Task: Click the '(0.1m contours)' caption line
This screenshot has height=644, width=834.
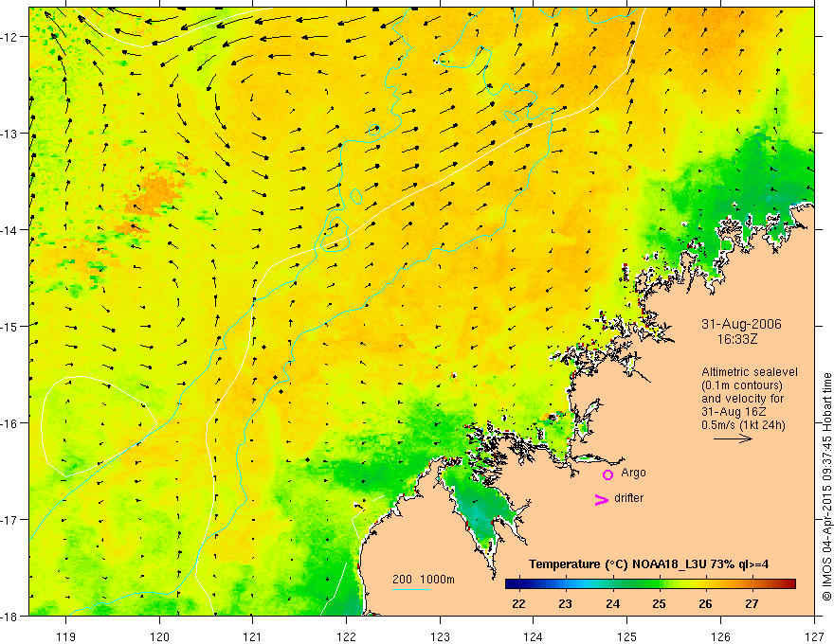Action: pos(742,385)
